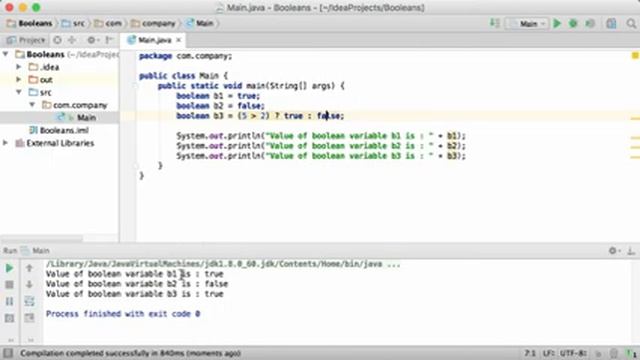This screenshot has width=640, height=360.
Task: Open the Project view selector dropdown
Action: [26, 40]
